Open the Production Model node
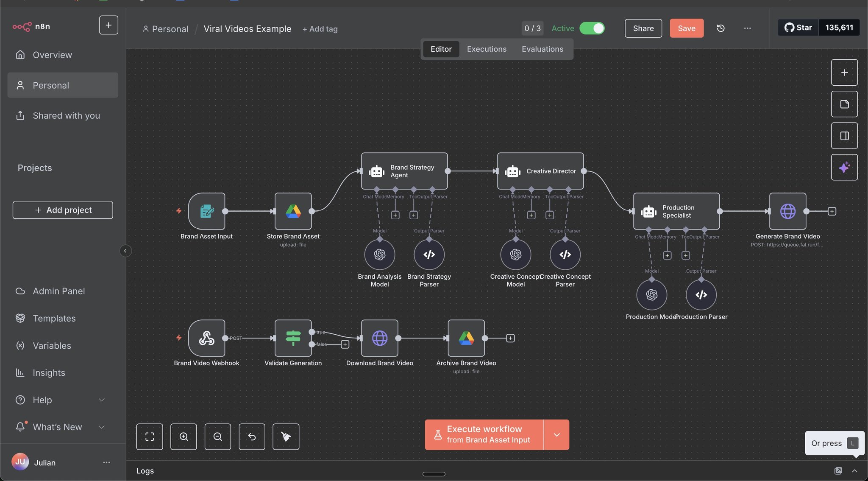Viewport: 868px width, 481px height. 652,295
